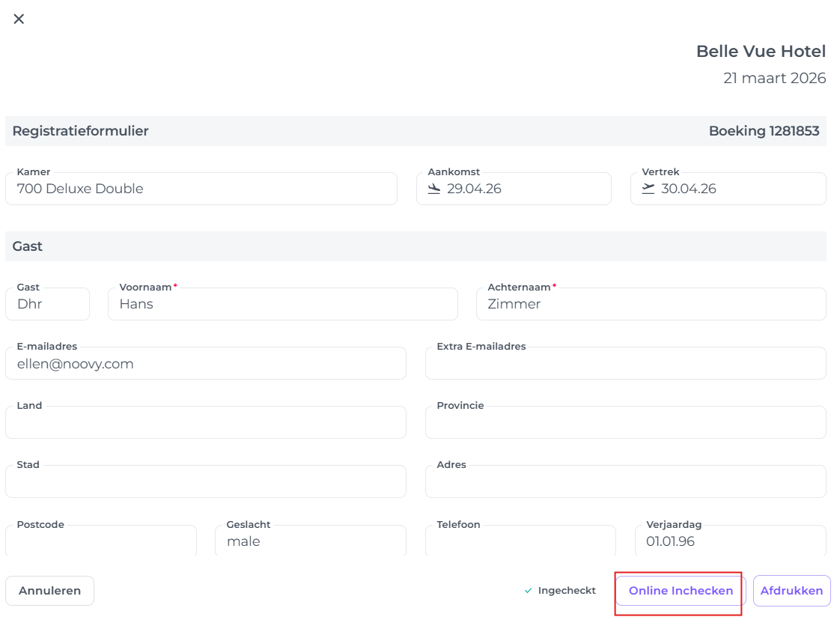
Task: Open the Geslacht gender dropdown
Action: 310,541
